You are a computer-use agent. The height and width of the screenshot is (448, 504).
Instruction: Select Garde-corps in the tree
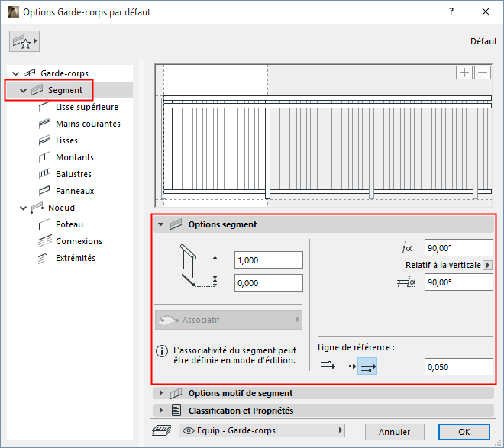64,73
